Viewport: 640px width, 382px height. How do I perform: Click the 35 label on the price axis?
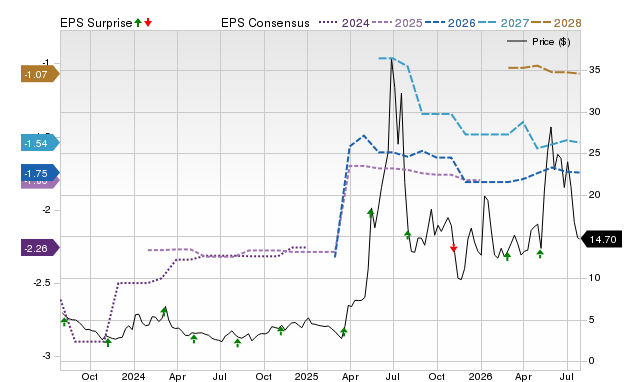594,70
